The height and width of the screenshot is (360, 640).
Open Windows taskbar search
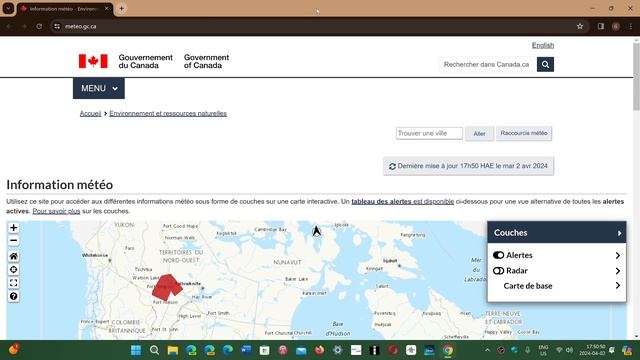click(x=154, y=350)
